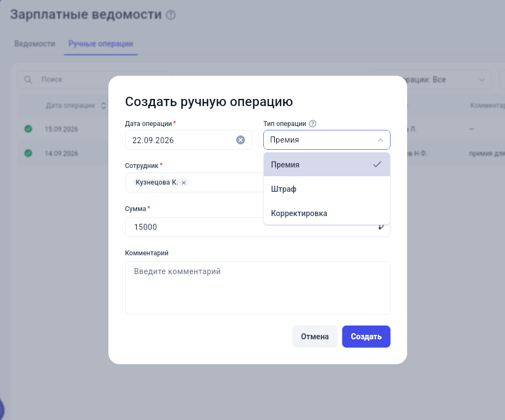
Task: Click green status check for 14.09.2026
Action: point(28,153)
